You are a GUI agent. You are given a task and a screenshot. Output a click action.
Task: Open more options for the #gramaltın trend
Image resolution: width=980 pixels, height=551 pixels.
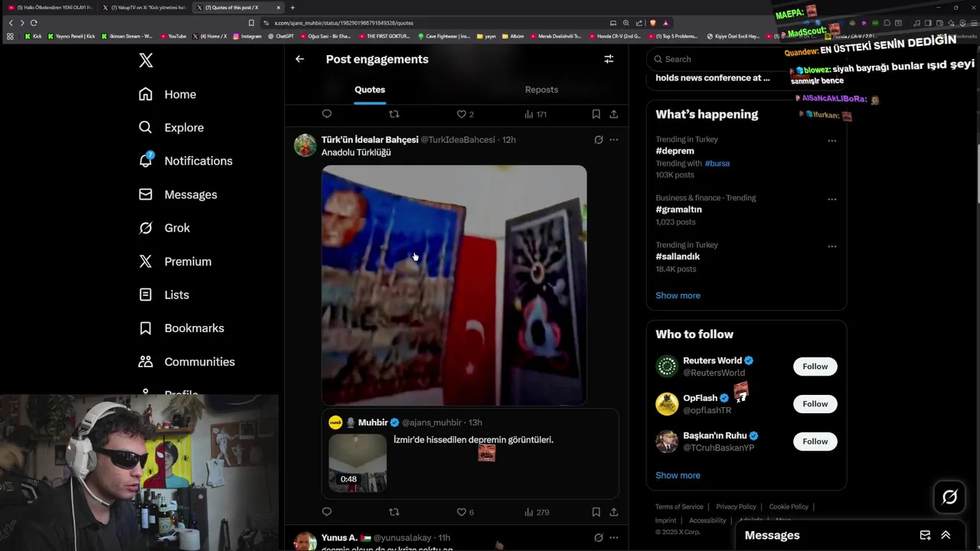pyautogui.click(x=831, y=199)
